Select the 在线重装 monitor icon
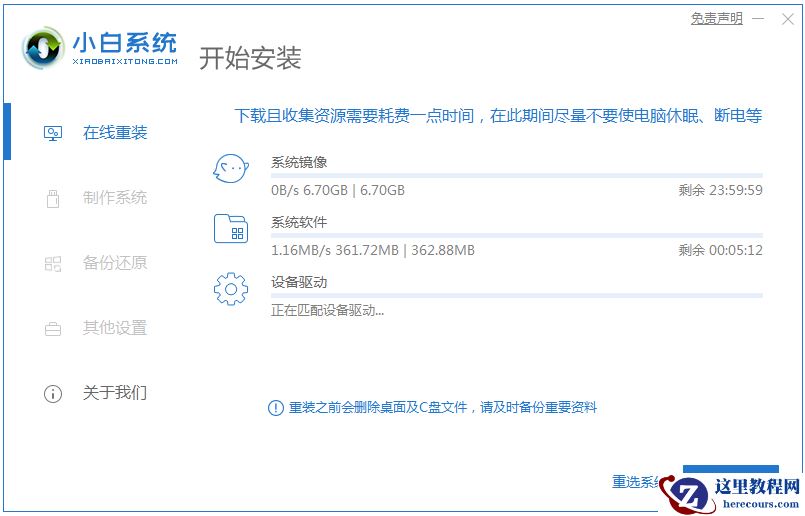The height and width of the screenshot is (516, 805). click(x=53, y=133)
